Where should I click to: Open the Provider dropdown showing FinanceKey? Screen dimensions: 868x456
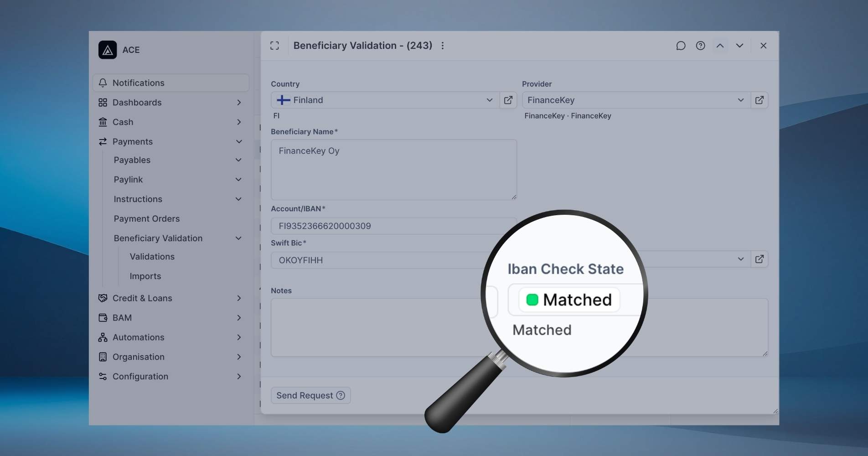740,100
